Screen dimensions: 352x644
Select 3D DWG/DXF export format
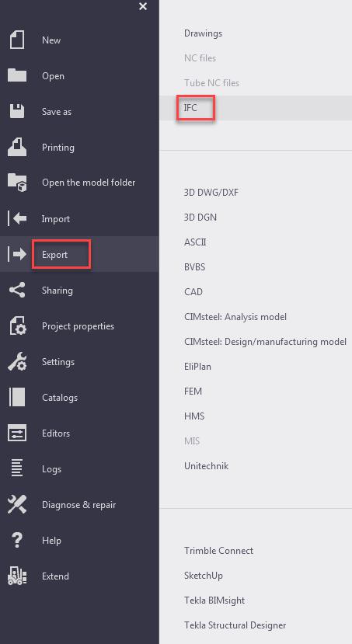[211, 192]
